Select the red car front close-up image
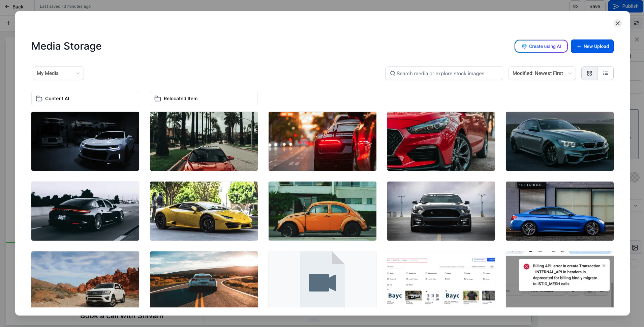The width and height of the screenshot is (644, 327). coord(441,141)
